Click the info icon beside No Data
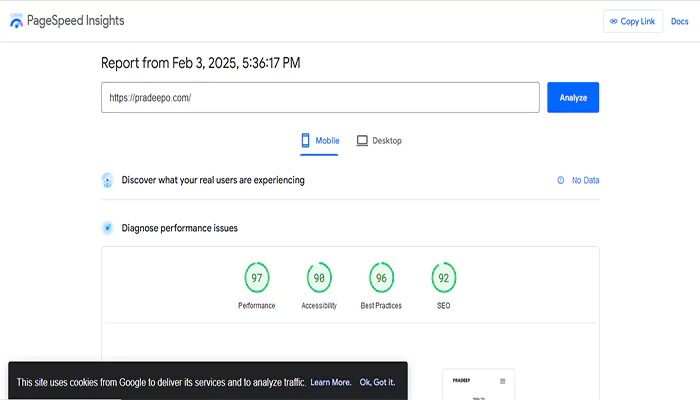 (x=561, y=180)
